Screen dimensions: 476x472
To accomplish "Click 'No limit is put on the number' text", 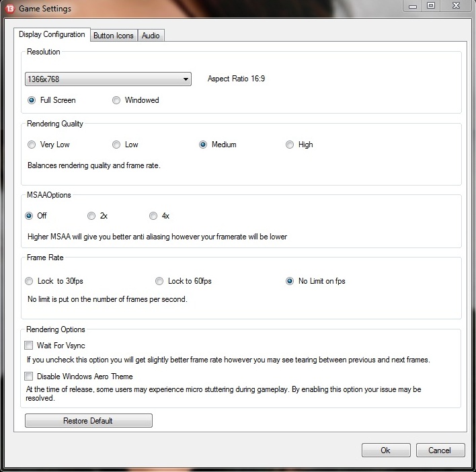I will [x=107, y=299].
